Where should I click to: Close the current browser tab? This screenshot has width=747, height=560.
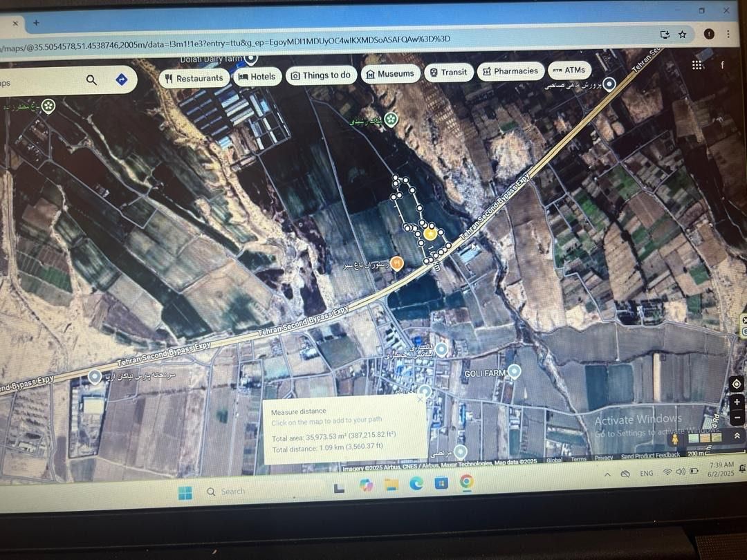(x=15, y=23)
